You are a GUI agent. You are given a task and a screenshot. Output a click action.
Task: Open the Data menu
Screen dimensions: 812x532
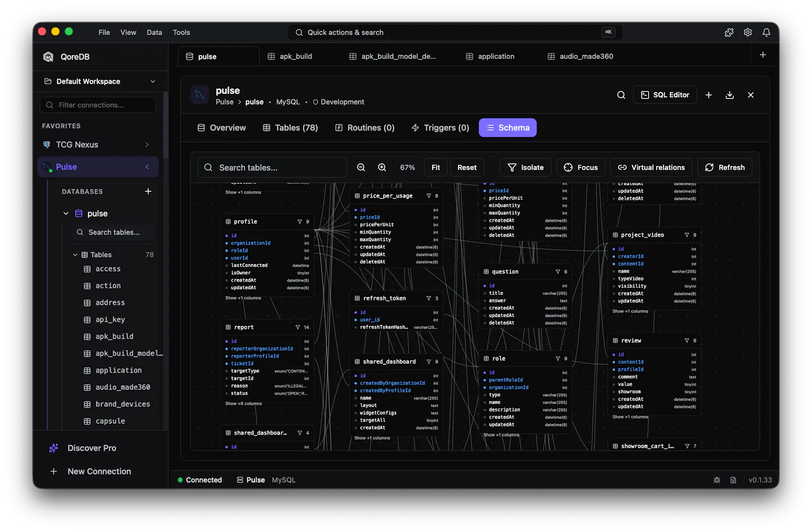(154, 32)
